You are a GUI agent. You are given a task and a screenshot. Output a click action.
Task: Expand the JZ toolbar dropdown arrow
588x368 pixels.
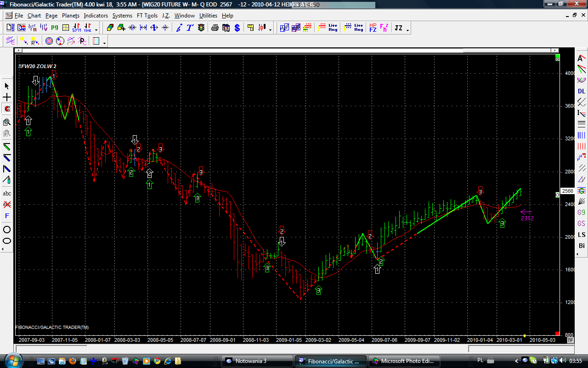407,30
